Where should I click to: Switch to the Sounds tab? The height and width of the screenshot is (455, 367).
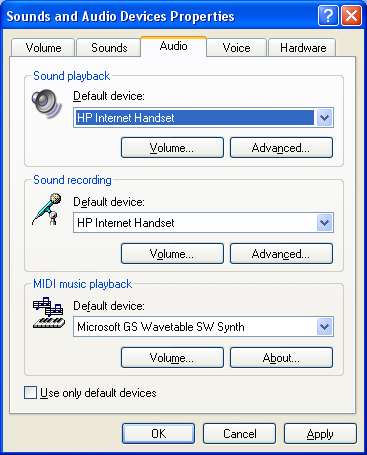coord(109,48)
